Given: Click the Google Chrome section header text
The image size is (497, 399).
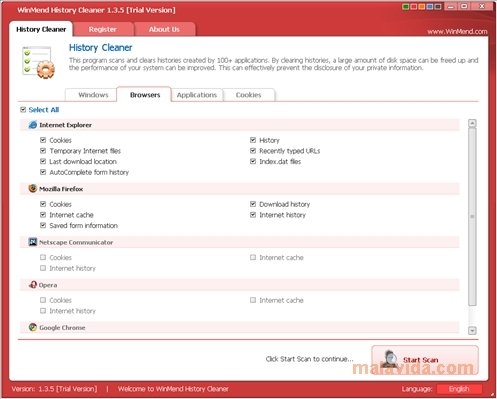Looking at the screenshot, I should (x=62, y=328).
